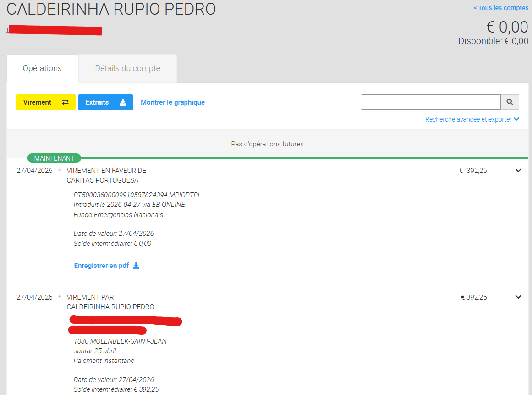
Task: Select IBAN line PT50003600009910587824394 MPIOPTPL
Action: pos(137,195)
